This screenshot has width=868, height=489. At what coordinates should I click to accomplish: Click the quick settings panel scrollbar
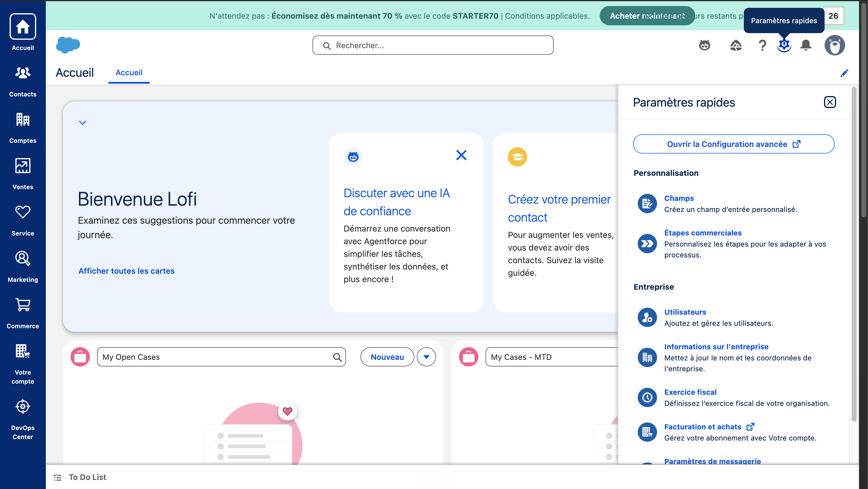coord(854,254)
